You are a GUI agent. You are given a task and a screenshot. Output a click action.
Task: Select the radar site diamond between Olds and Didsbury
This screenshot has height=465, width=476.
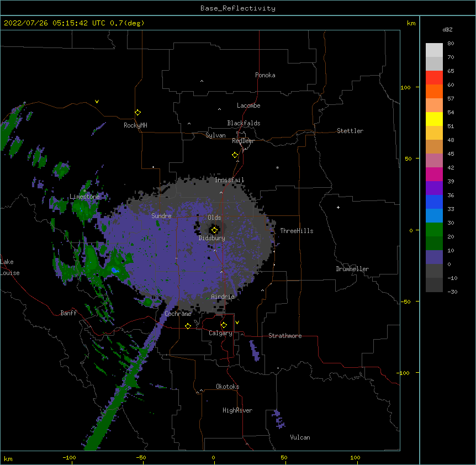point(214,230)
